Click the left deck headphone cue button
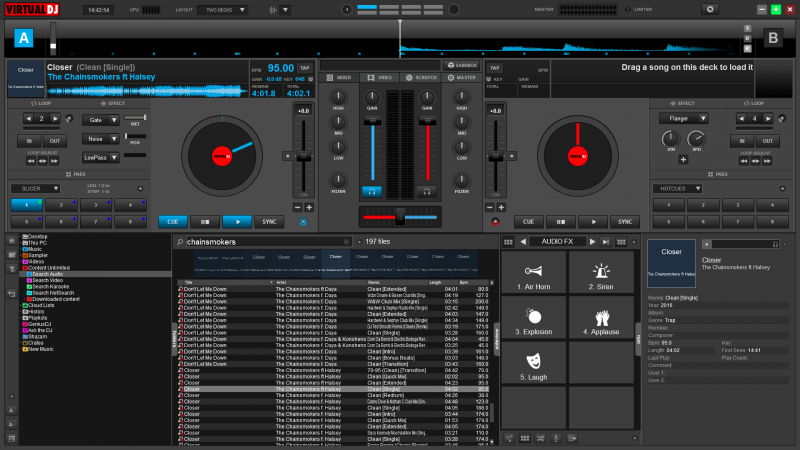This screenshot has height=450, width=800. [372, 190]
